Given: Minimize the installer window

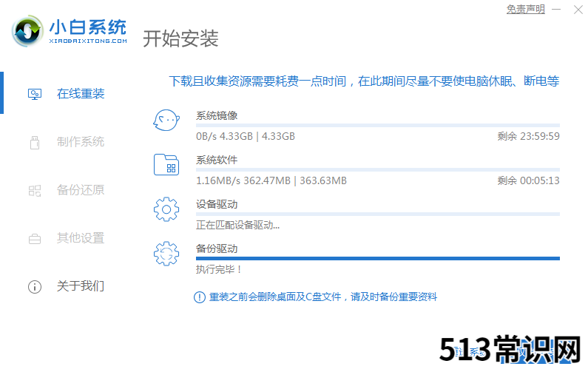Looking at the screenshot, I should [556, 10].
